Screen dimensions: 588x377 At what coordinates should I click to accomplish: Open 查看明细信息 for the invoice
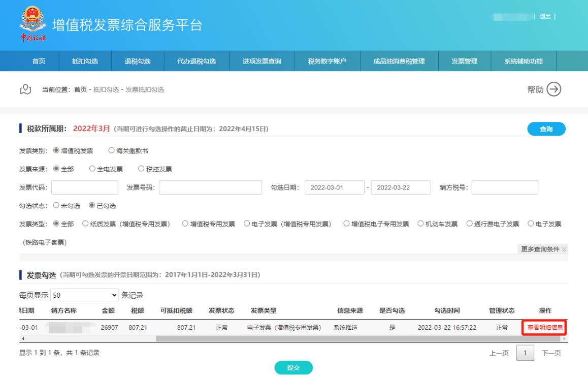point(544,328)
